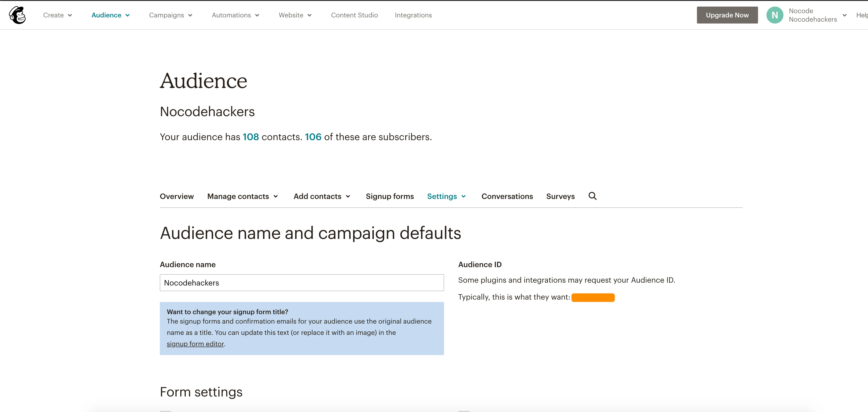
Task: Open the Integrations page
Action: 413,15
